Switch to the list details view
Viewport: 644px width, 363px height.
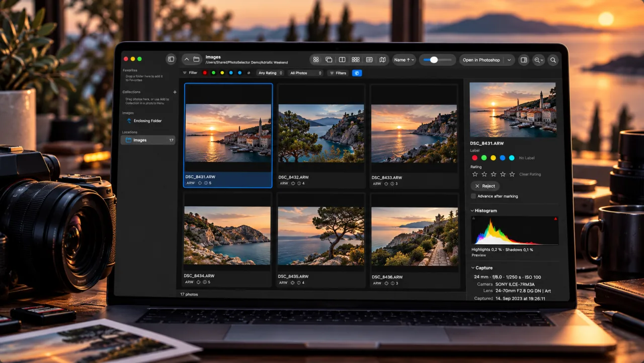point(369,60)
